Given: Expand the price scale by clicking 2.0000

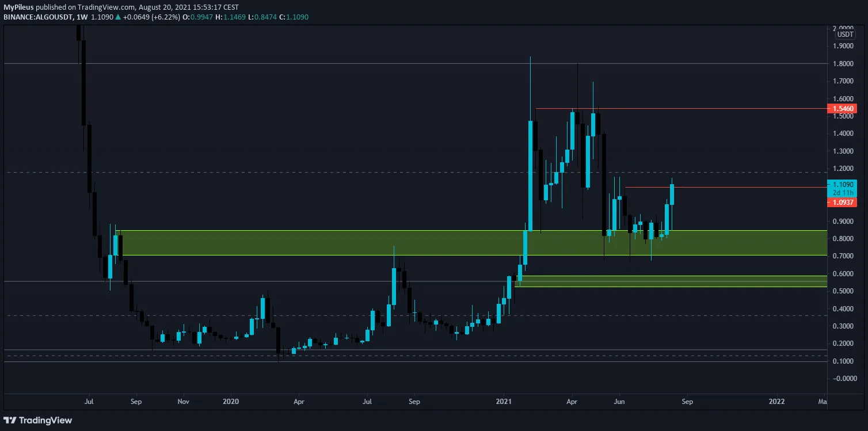Looking at the screenshot, I should pyautogui.click(x=844, y=28).
